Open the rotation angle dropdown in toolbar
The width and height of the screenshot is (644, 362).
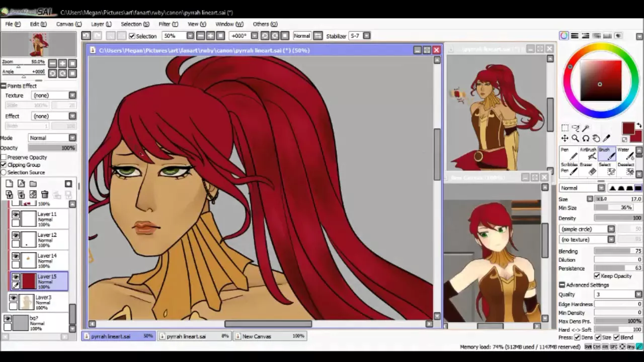click(255, 36)
